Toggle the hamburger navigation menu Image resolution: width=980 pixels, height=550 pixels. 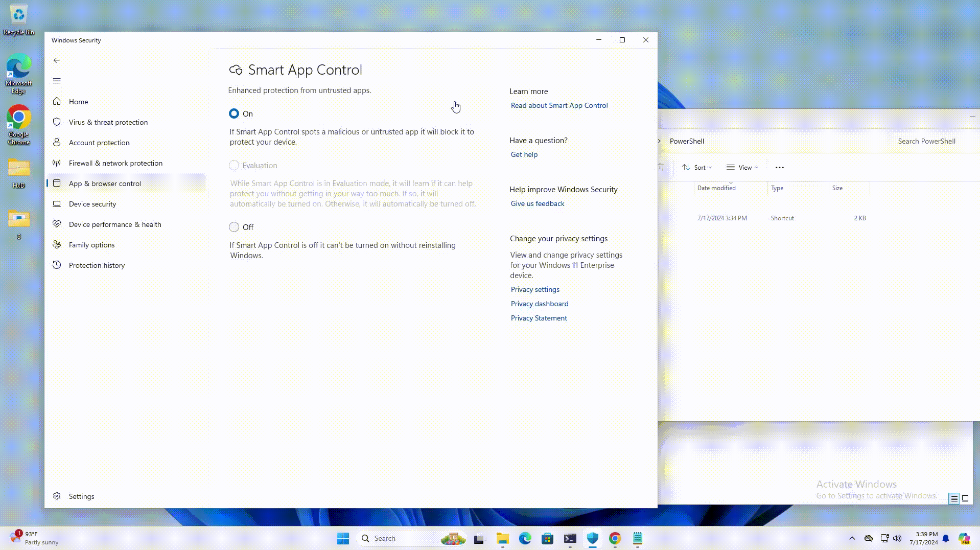tap(57, 81)
